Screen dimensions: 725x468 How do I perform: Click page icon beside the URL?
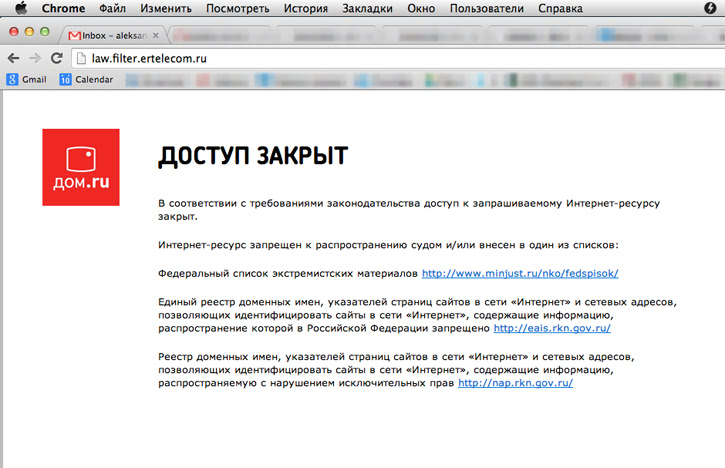click(81, 59)
